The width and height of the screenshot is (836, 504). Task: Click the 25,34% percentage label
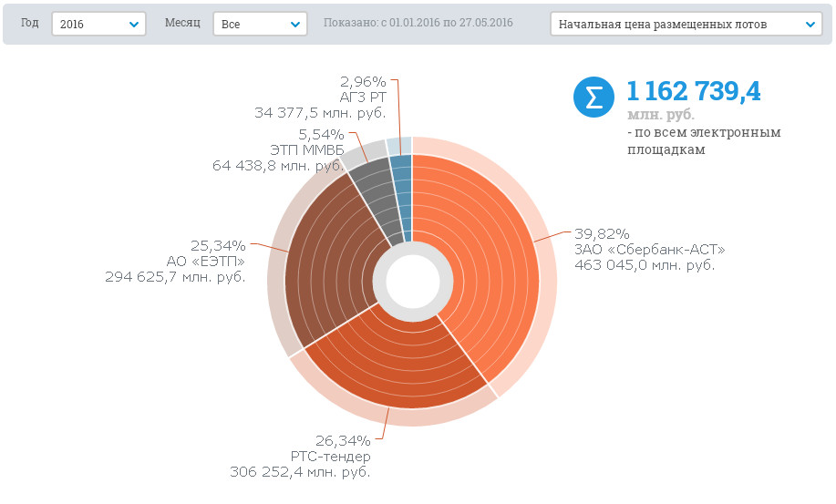[x=218, y=245]
